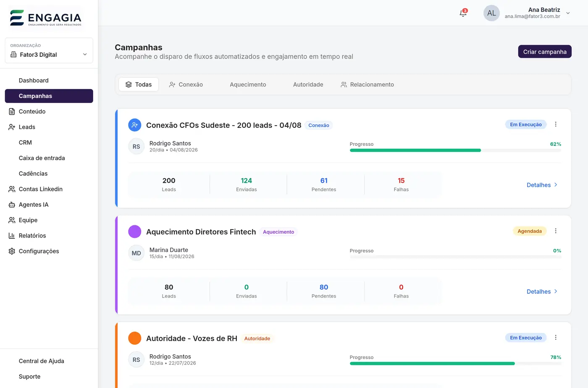The image size is (588, 388).
Task: Switch to the Conexão filter tab
Action: [x=186, y=84]
